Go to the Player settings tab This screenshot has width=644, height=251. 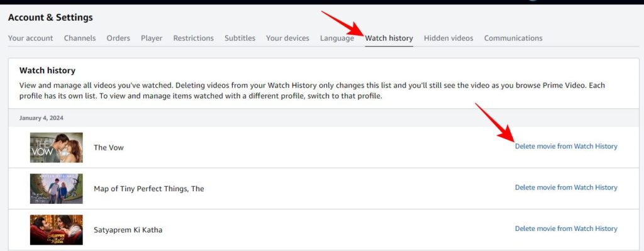pos(152,38)
